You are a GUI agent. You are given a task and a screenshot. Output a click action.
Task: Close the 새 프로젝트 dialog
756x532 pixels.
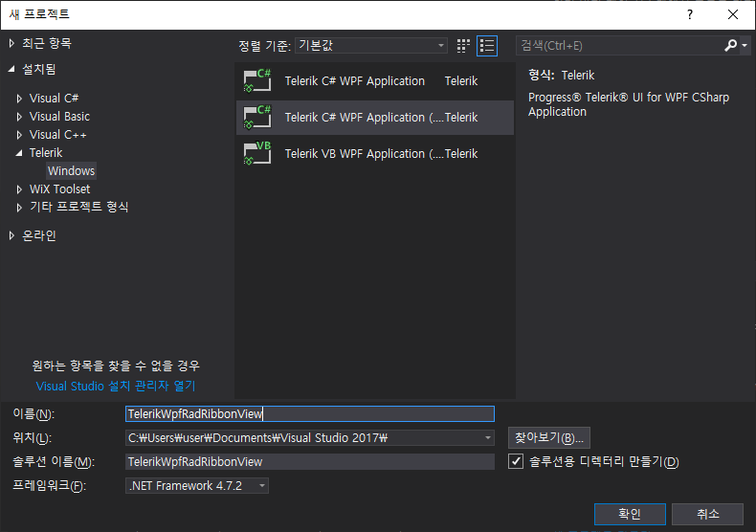pyautogui.click(x=733, y=14)
